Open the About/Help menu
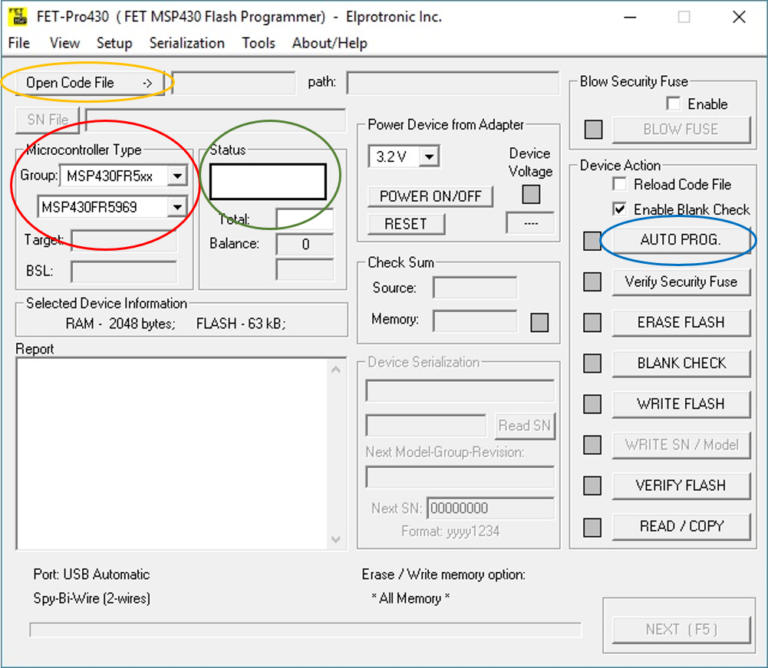 (x=330, y=43)
